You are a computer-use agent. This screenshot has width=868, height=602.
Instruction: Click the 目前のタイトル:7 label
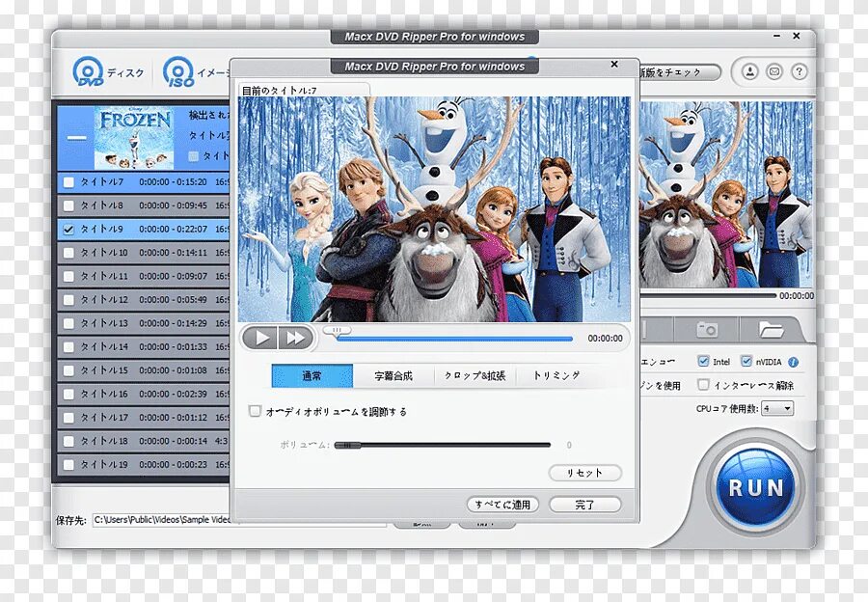coord(280,91)
